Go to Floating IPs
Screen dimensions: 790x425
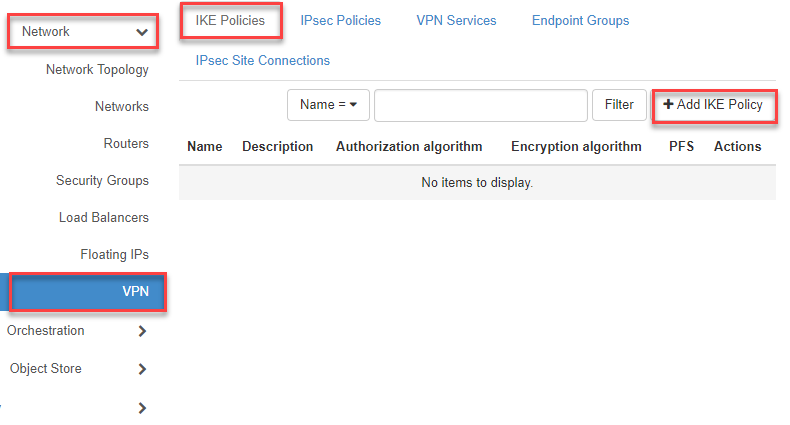point(114,255)
